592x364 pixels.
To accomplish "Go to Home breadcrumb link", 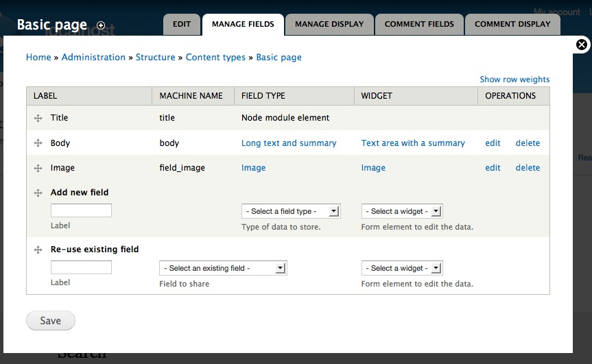I will 38,58.
